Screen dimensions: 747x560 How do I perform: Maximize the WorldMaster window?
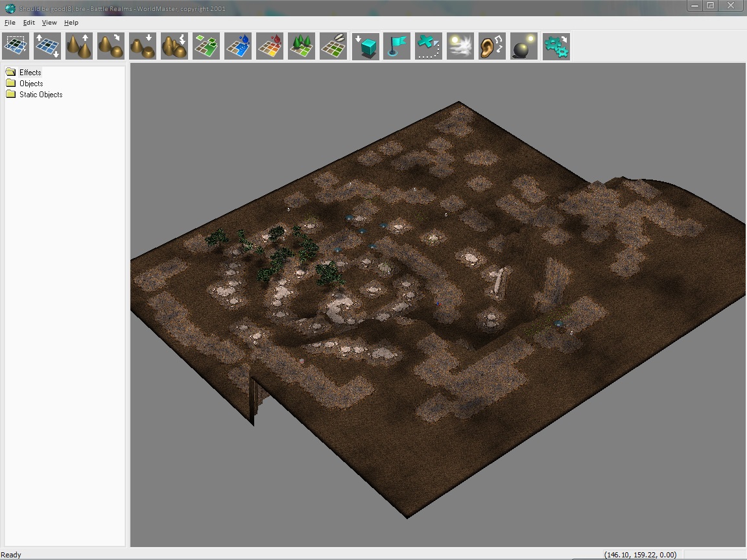[x=710, y=6]
